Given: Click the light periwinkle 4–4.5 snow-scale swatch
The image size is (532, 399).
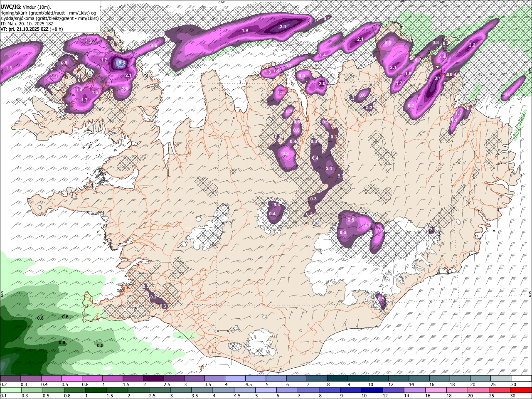Looking at the screenshot, I should click(235, 379).
